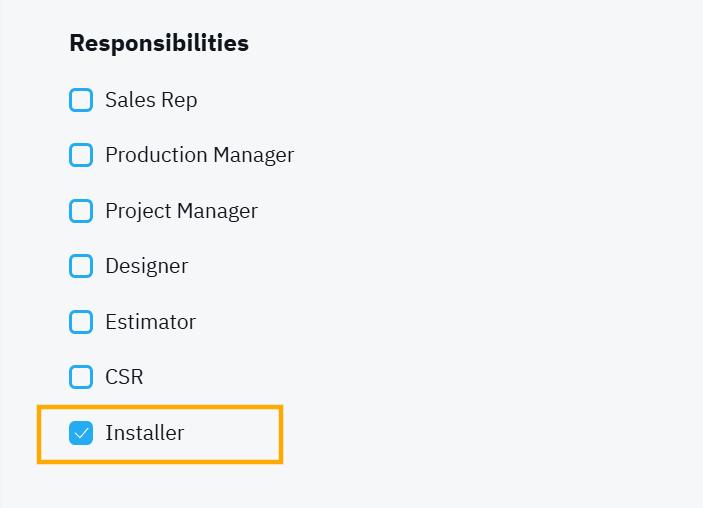Click the Responsibilities section heading
703x508 pixels.
click(158, 44)
